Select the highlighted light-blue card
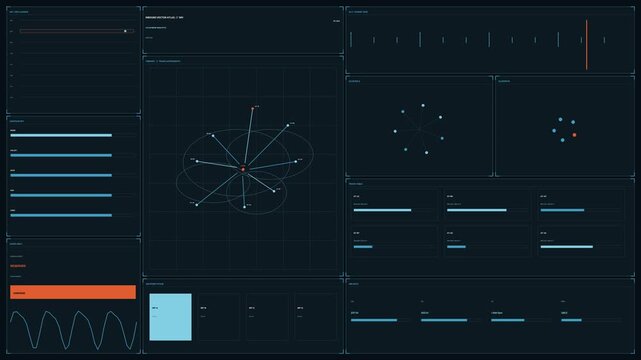This screenshot has width=641, height=360. 170,317
